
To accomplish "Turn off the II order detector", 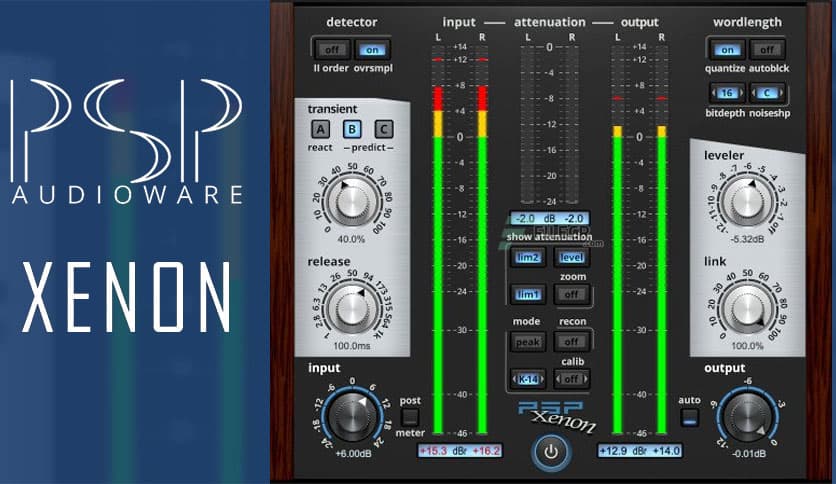I will click(332, 50).
